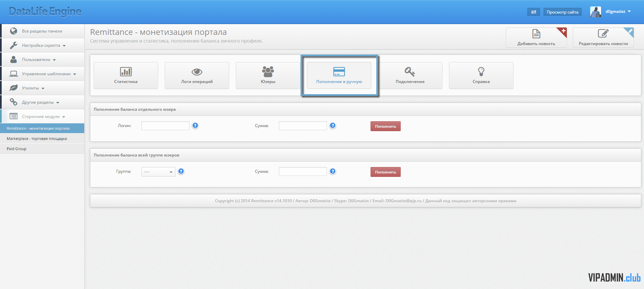Click the user icon for Пользователи
Image resolution: width=644 pixels, height=289 pixels.
pyautogui.click(x=14, y=59)
